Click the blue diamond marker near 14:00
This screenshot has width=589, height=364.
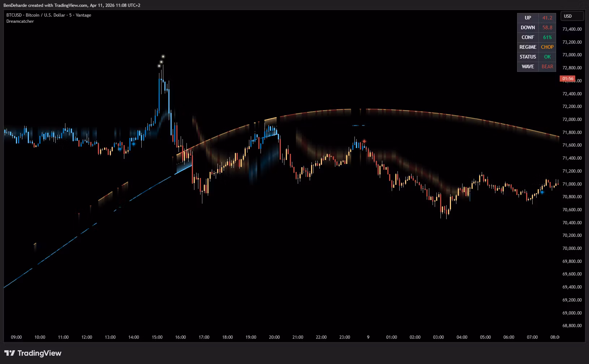coord(134,144)
